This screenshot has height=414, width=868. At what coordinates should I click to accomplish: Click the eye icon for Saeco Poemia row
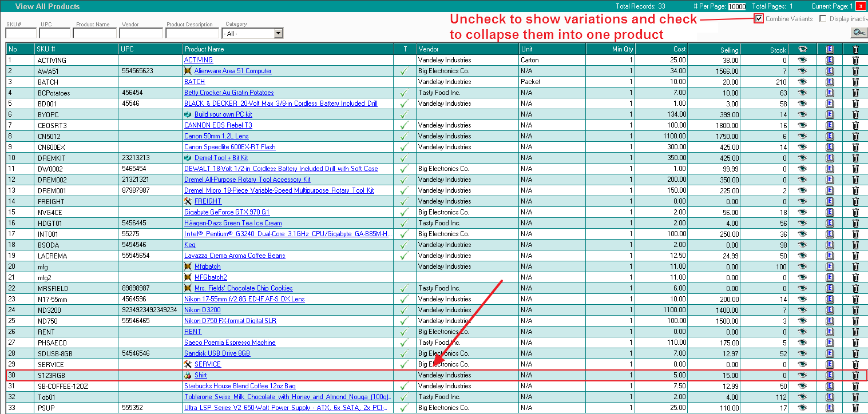(x=802, y=343)
